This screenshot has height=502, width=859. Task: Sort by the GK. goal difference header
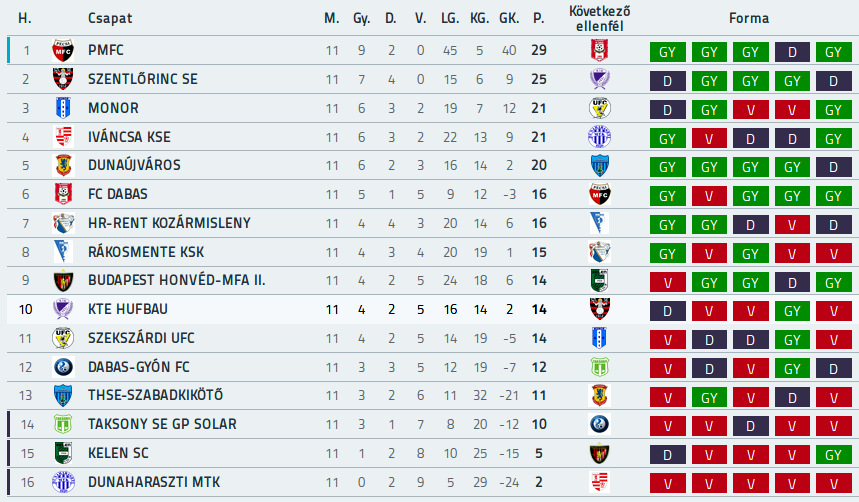509,18
